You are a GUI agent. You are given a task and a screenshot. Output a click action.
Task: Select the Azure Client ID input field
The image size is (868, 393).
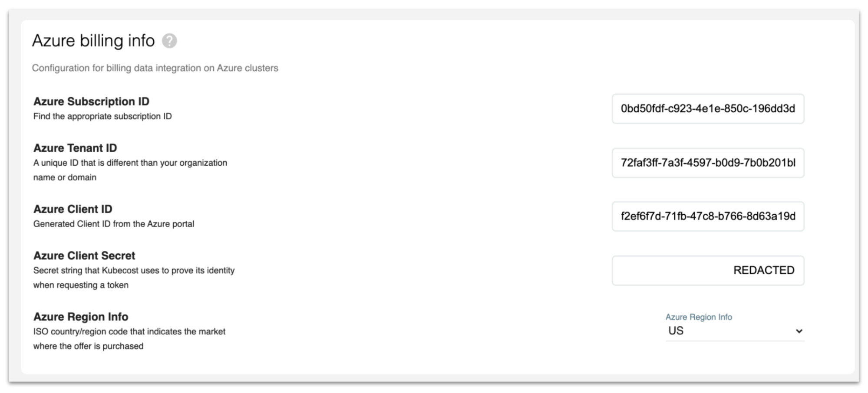click(x=708, y=216)
